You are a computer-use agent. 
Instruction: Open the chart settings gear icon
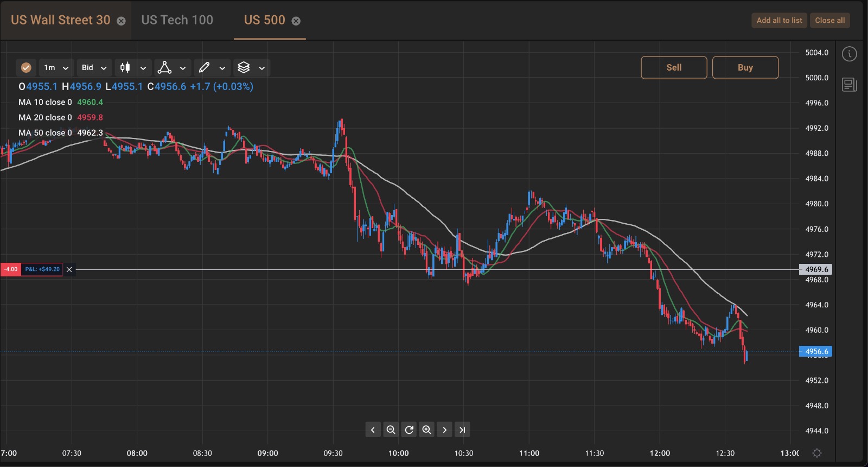coord(817,453)
